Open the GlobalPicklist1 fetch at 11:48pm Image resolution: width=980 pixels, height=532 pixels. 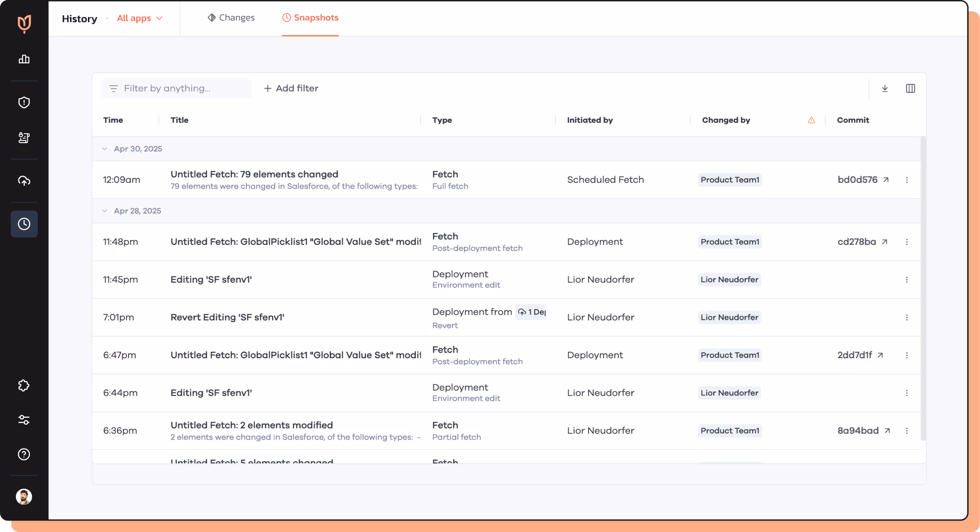tap(296, 242)
